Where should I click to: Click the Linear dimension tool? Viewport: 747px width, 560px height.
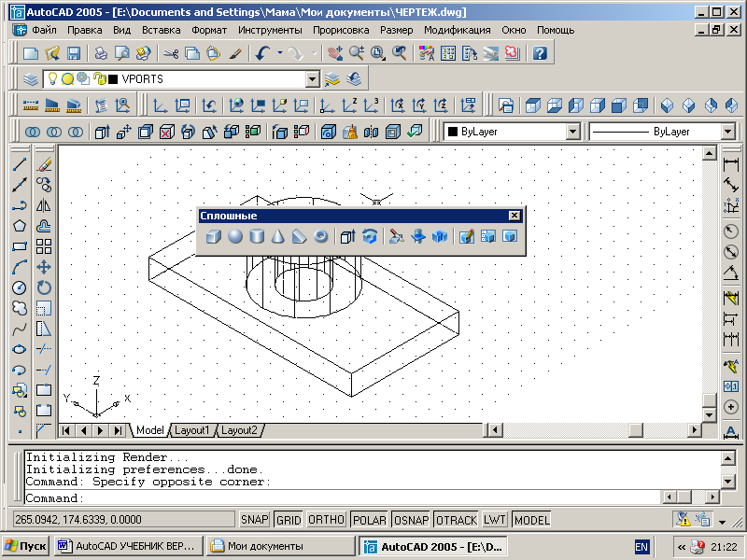(x=731, y=165)
